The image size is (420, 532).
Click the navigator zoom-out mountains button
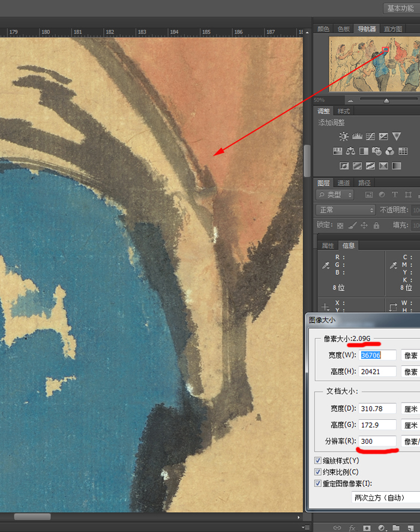(x=350, y=100)
